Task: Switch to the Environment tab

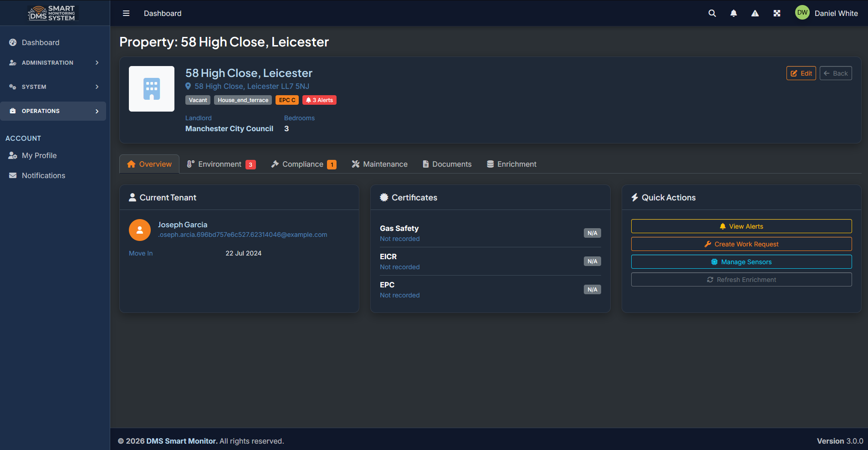Action: click(x=221, y=164)
